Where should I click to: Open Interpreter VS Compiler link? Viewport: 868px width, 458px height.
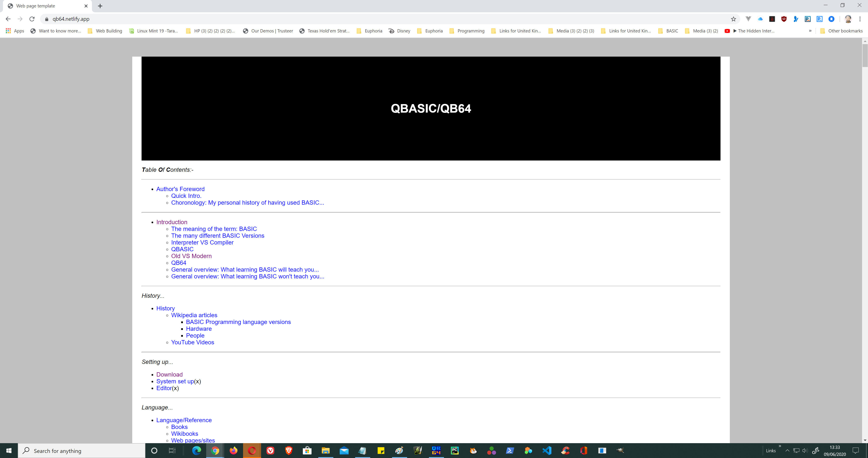tap(202, 243)
